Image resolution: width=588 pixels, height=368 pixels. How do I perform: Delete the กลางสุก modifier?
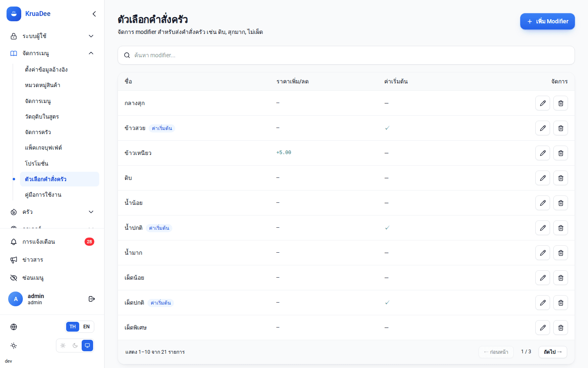(x=561, y=103)
